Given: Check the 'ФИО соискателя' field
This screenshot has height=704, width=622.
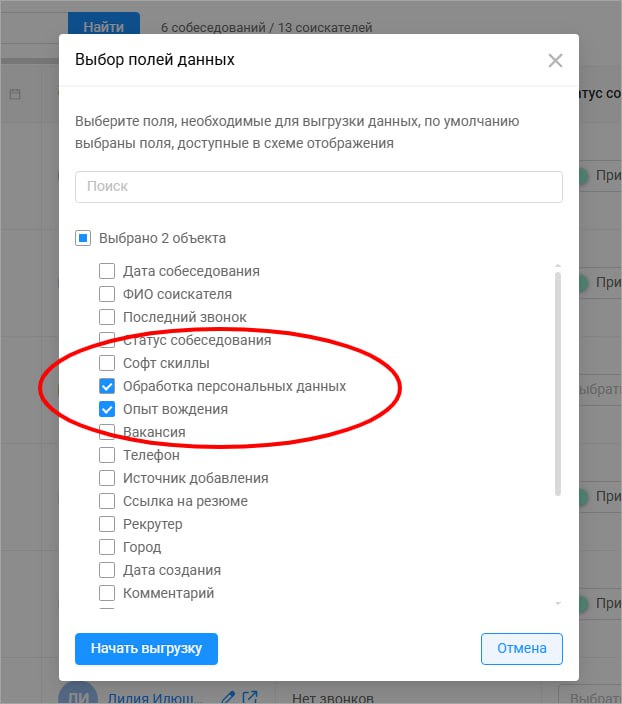Looking at the screenshot, I should (x=107, y=294).
